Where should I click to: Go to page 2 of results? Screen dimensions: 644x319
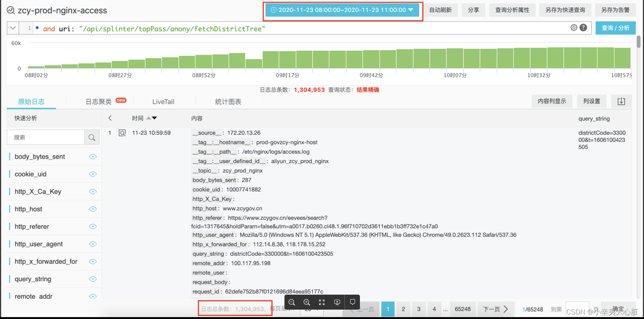(403, 309)
